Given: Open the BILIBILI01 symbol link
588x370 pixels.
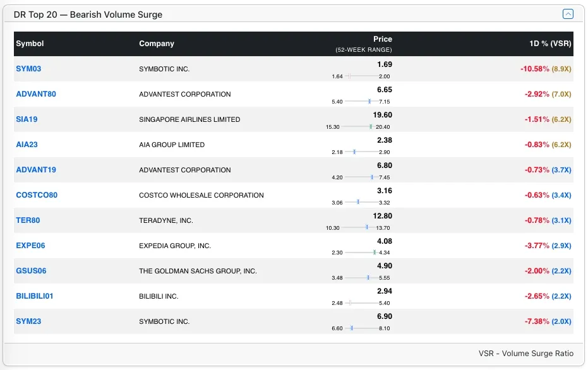Looking at the screenshot, I should click(35, 296).
